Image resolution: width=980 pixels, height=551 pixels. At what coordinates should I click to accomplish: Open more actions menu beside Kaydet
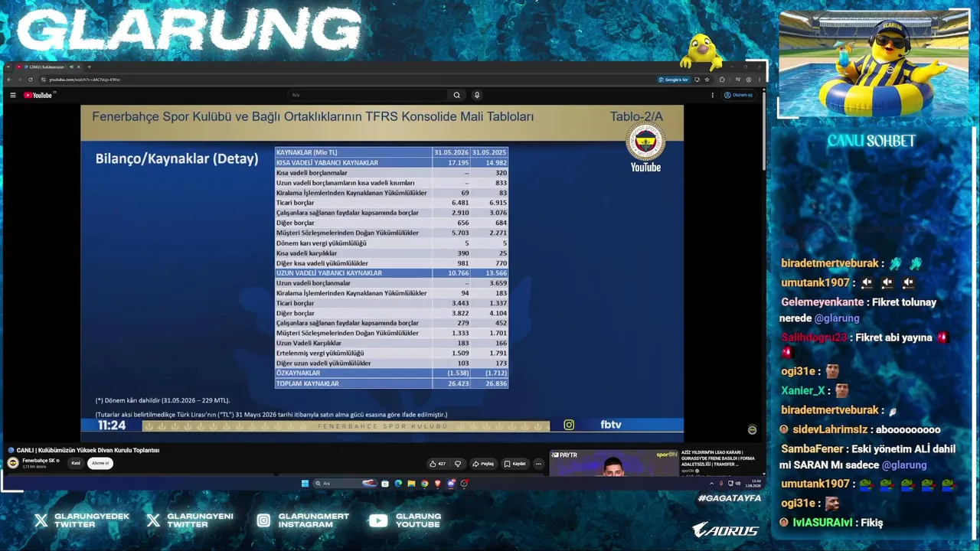(538, 464)
